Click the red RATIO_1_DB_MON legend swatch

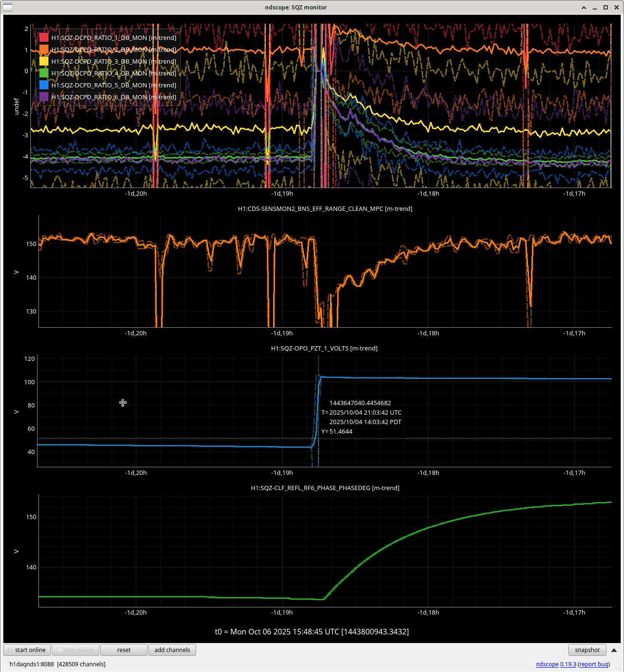(44, 38)
